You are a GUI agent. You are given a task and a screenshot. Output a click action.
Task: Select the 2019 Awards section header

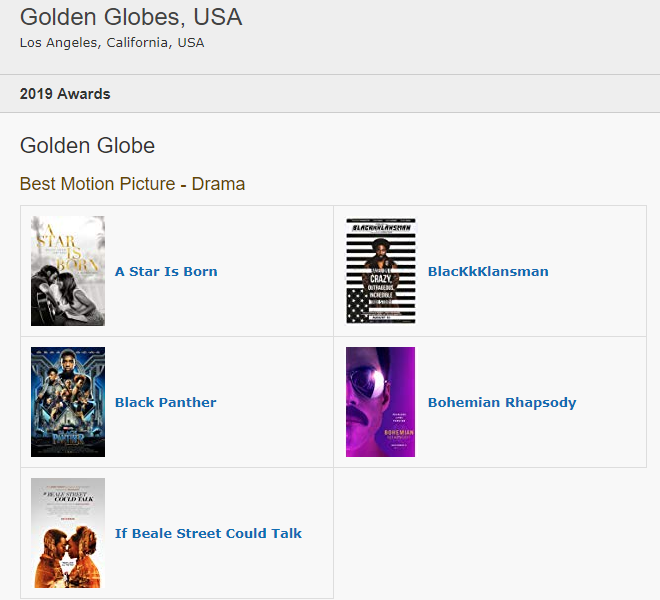[65, 93]
